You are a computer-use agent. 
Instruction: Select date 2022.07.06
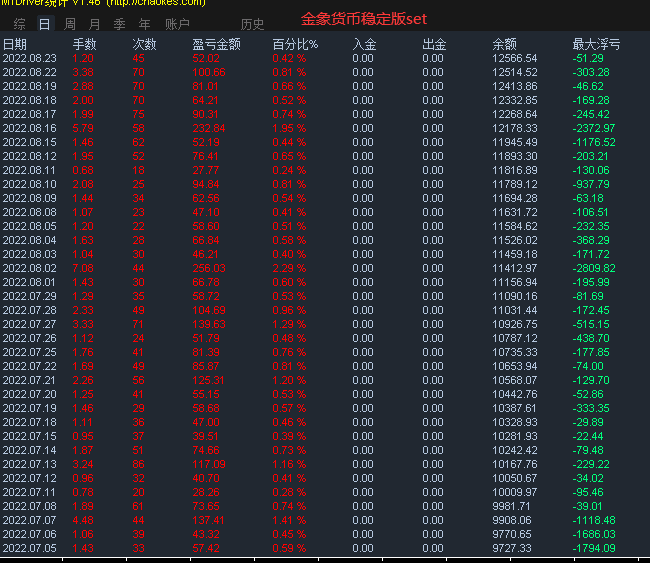29,534
